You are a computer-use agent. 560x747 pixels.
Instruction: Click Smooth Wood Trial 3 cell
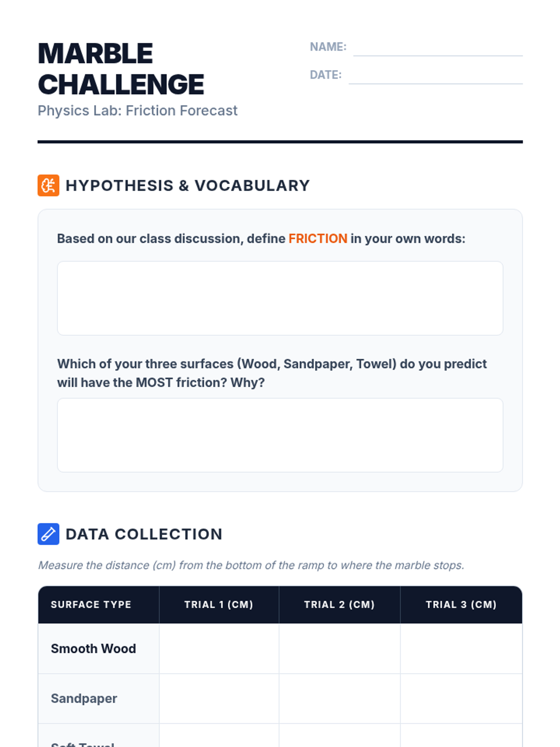(x=461, y=648)
